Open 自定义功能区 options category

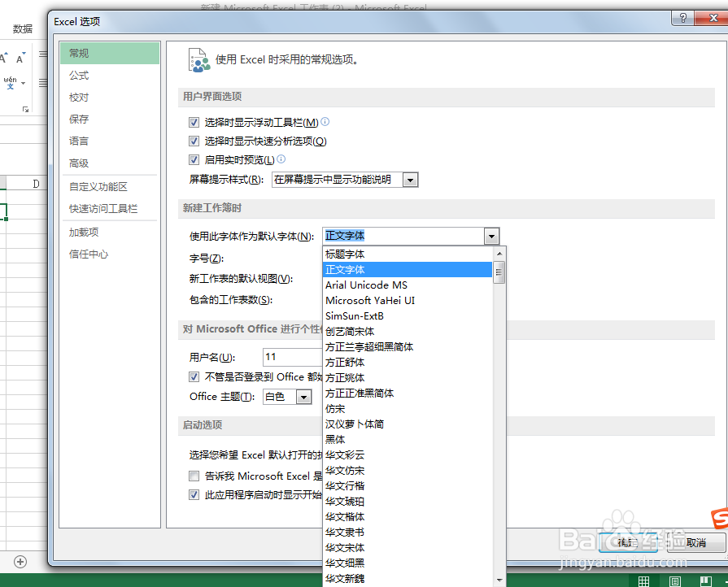tap(110, 186)
